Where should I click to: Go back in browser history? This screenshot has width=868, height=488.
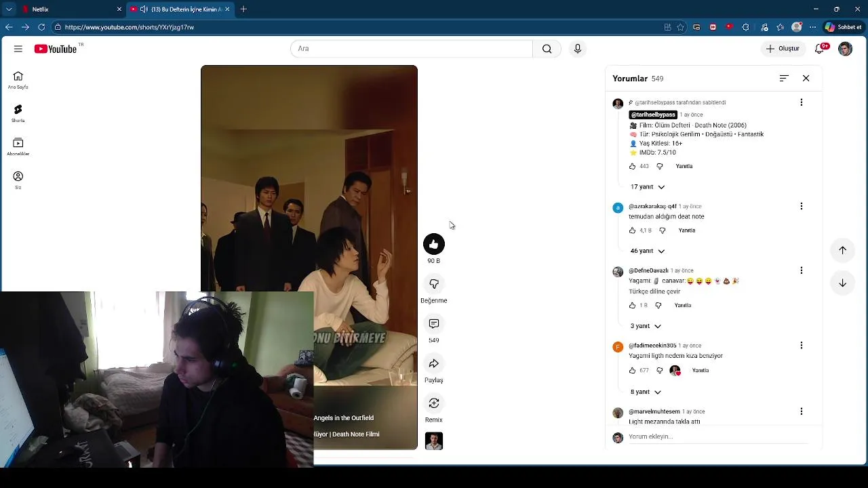pos(9,27)
